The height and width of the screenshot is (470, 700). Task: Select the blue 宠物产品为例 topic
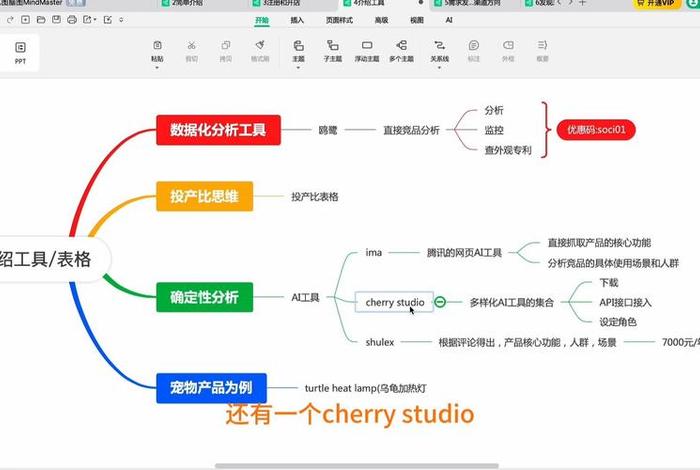[211, 388]
